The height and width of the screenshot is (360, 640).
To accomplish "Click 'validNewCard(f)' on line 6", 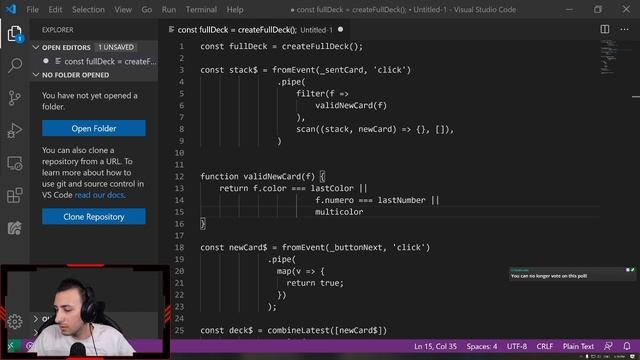I will tap(351, 105).
